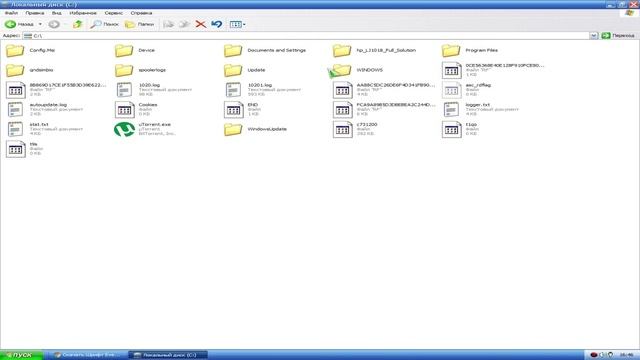The width and height of the screenshot is (640, 360).
Task: Select the uTorrent.exe application icon
Action: 124,129
